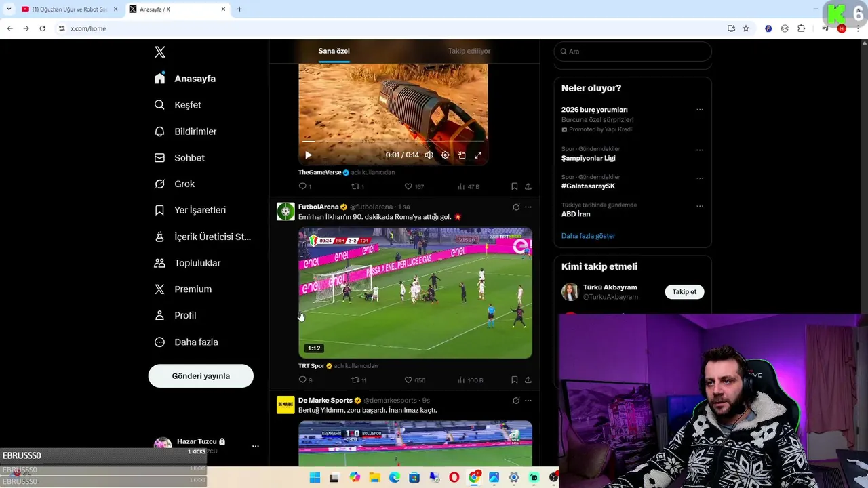
Task: Open options for ABD İran trend
Action: 700,206
